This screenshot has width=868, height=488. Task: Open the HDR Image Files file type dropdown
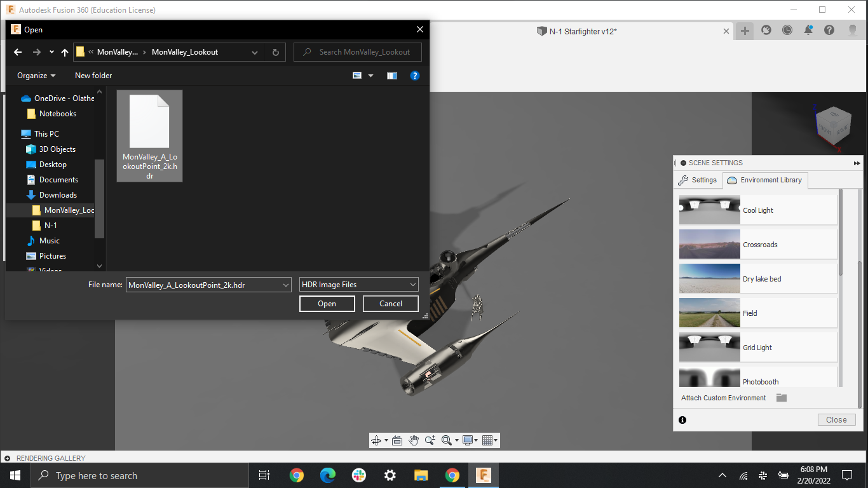tap(358, 284)
